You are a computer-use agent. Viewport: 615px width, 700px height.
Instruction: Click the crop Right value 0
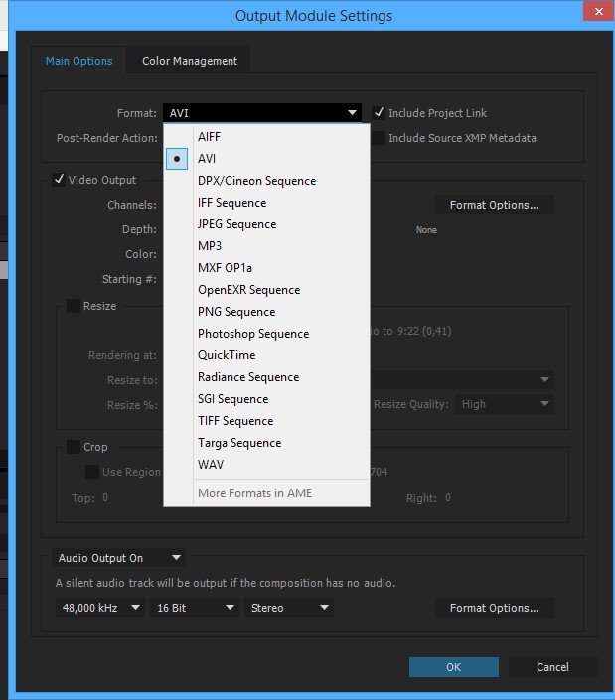(x=448, y=497)
